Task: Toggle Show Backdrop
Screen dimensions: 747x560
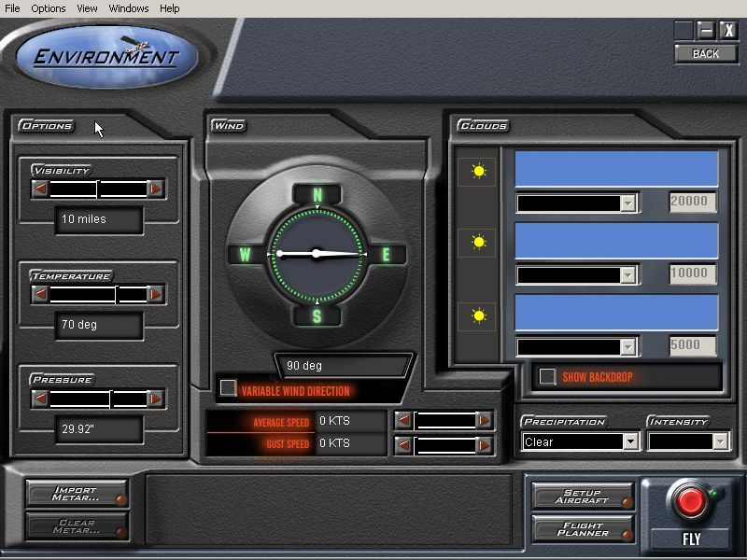Action: tap(546, 374)
